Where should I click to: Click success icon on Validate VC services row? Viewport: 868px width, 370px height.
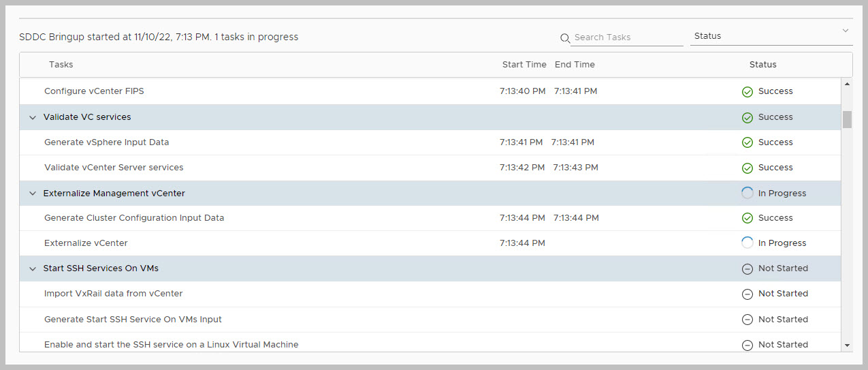(x=747, y=117)
